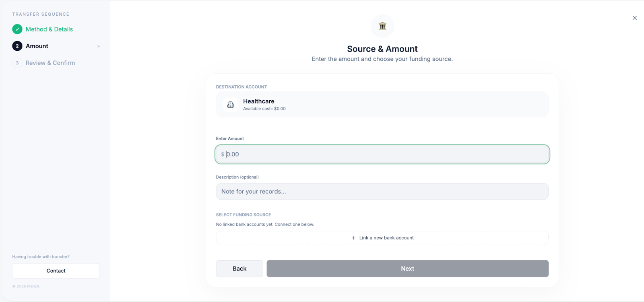Select the Amount step in the sidebar
This screenshot has width=644, height=302.
37,46
